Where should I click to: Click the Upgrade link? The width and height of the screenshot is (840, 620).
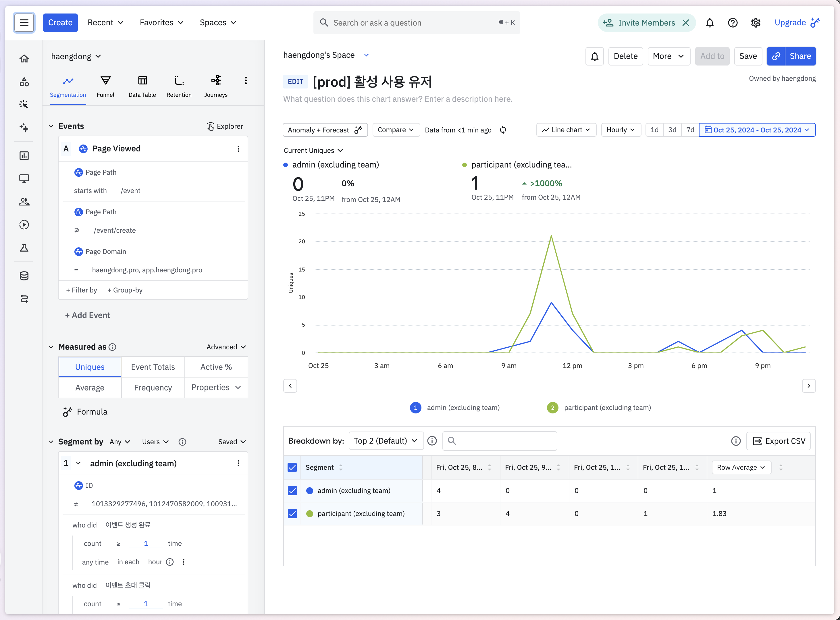pyautogui.click(x=797, y=23)
